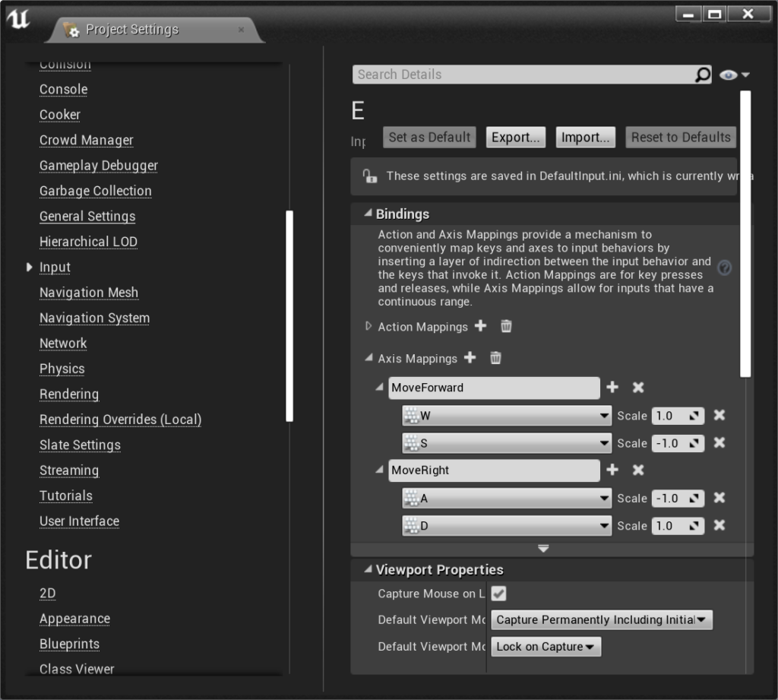Click the MoveForward axis name field
Viewport: 778px width, 700px height.
point(493,388)
